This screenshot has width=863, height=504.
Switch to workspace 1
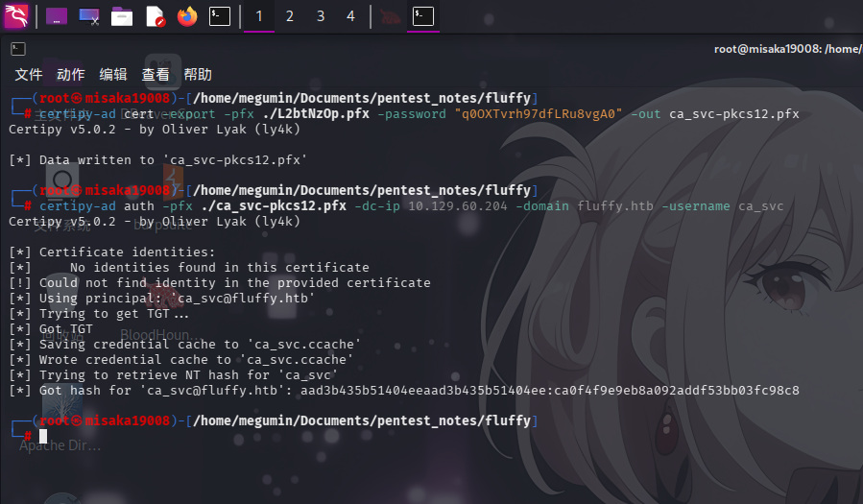click(x=258, y=16)
